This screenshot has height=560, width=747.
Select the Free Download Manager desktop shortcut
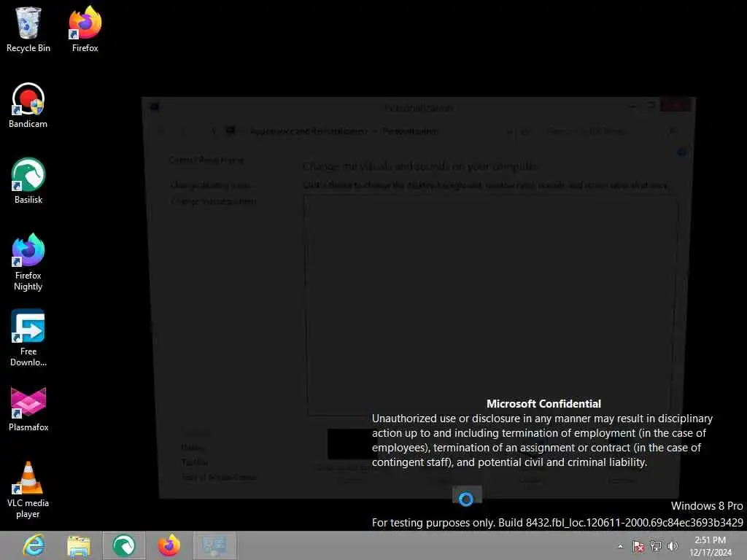[x=28, y=338]
